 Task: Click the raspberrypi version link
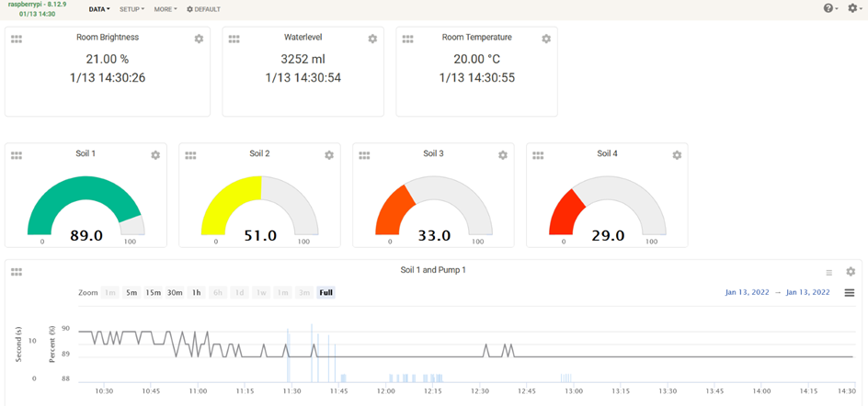click(x=37, y=5)
